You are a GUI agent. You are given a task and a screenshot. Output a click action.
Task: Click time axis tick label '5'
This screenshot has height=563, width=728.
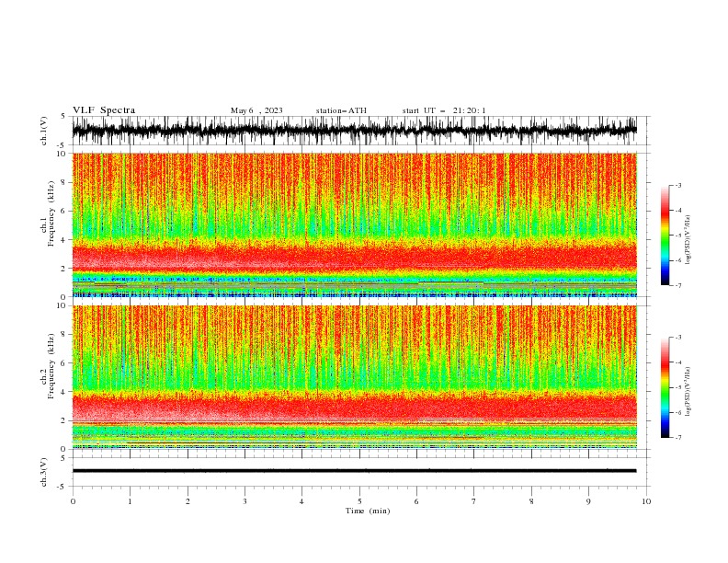tap(359, 501)
